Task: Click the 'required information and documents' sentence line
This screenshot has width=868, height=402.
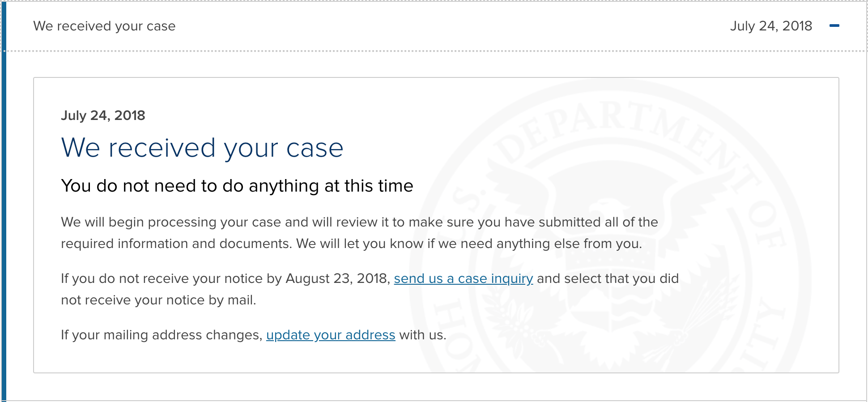Action: click(176, 244)
